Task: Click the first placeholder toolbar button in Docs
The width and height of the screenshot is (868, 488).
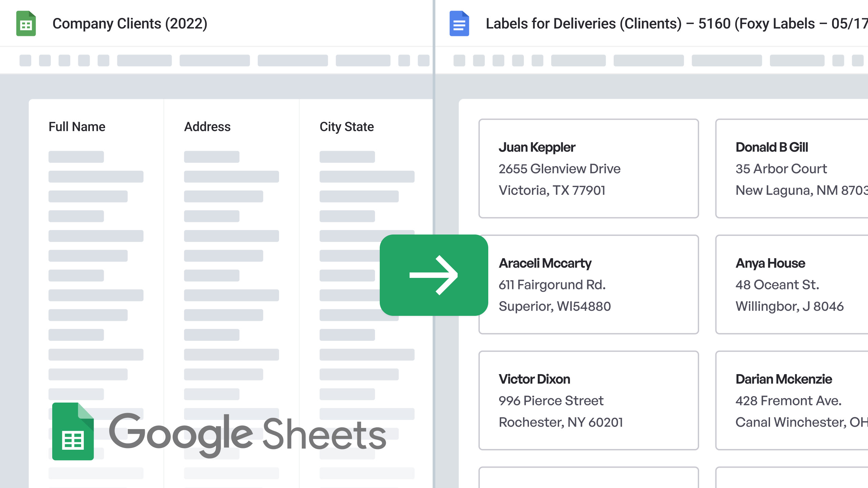Action: (459, 60)
